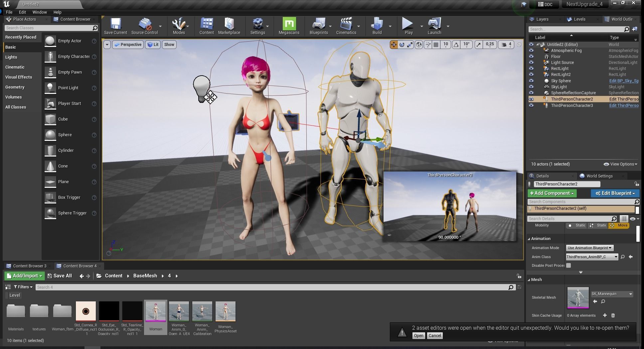Toggle rotation snapping in viewport
This screenshot has width=644, height=349.
point(456,44)
